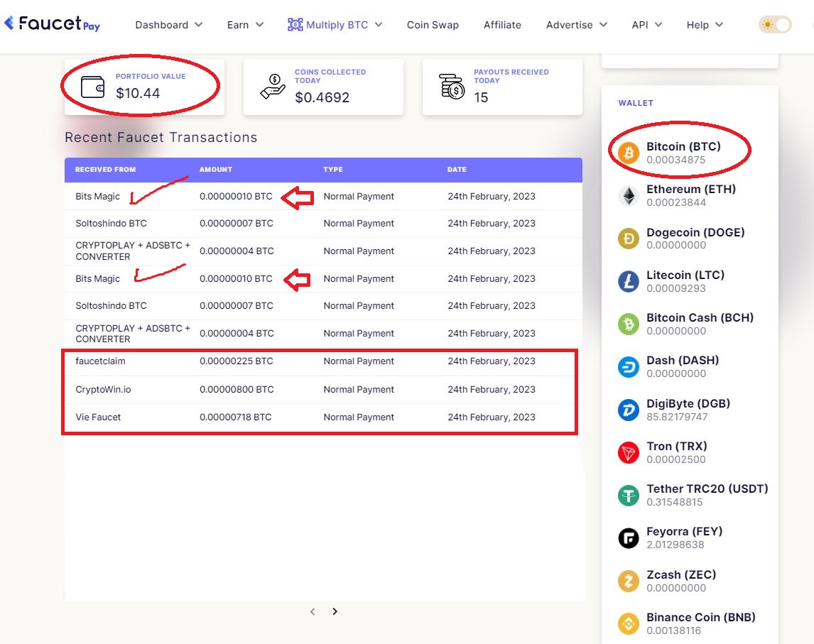Expand the Dashboard dropdown chevron
814x644 pixels.
point(198,25)
